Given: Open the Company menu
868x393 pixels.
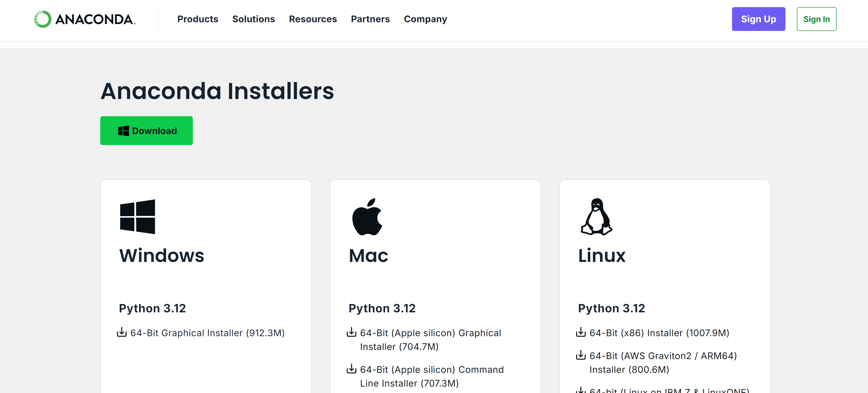Looking at the screenshot, I should 425,19.
